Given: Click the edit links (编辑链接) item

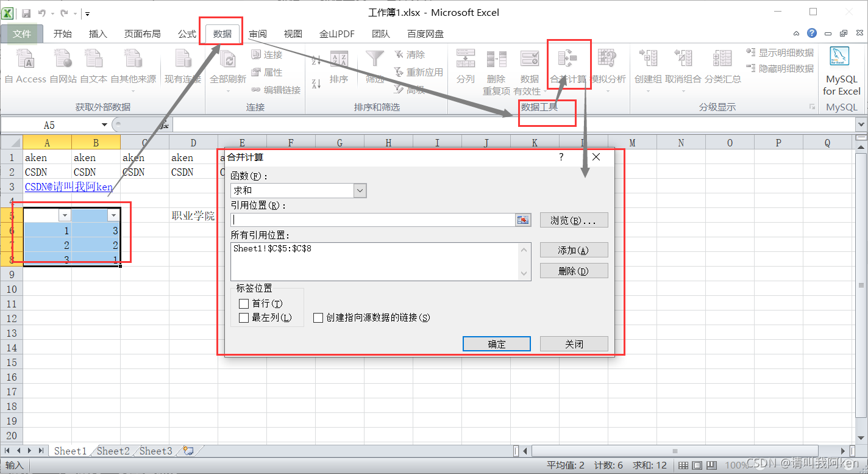Looking at the screenshot, I should pos(276,90).
